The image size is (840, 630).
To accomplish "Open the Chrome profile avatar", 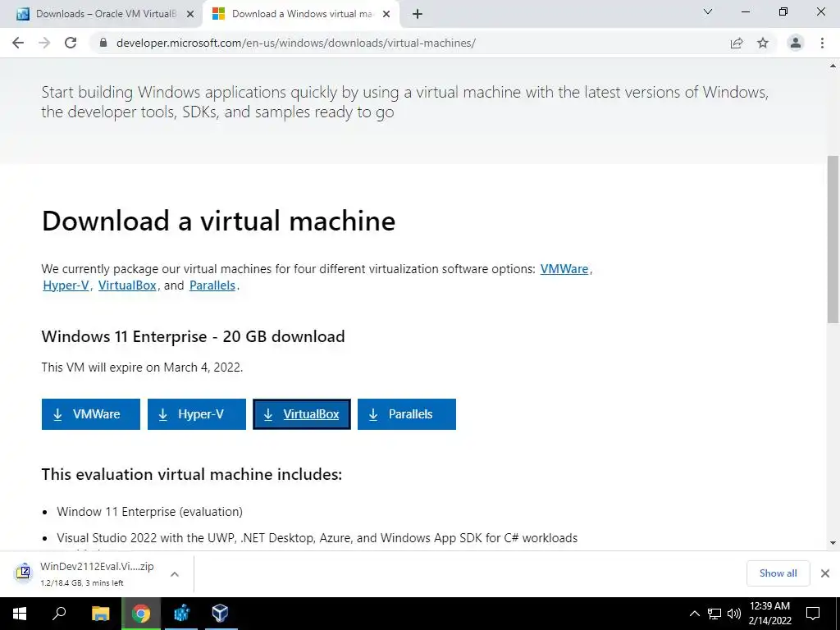I will tap(796, 43).
